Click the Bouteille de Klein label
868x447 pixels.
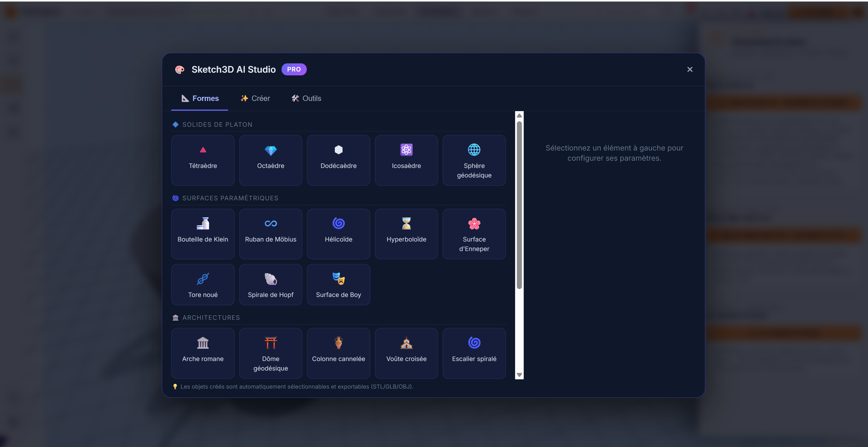203,239
